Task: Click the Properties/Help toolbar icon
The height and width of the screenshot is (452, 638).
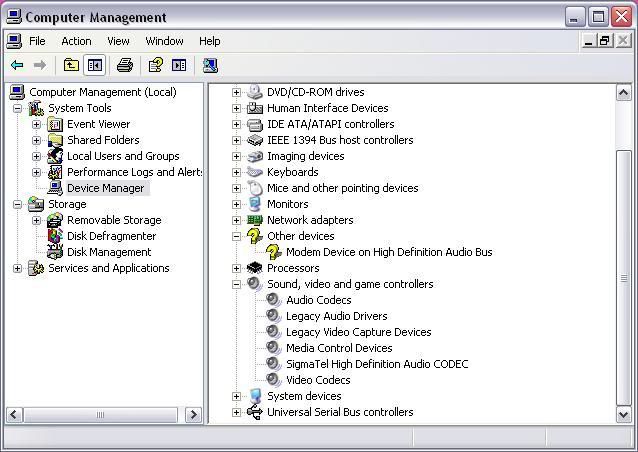Action: coord(156,65)
